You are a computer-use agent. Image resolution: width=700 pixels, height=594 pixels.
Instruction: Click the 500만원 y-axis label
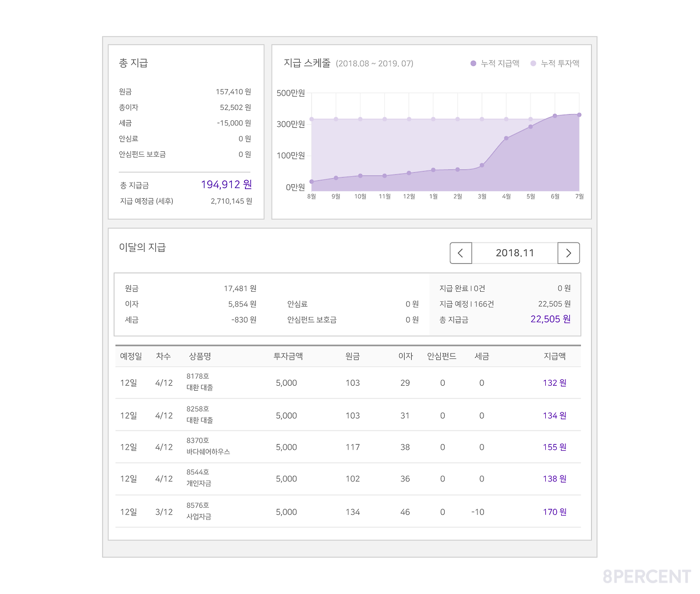pos(291,93)
